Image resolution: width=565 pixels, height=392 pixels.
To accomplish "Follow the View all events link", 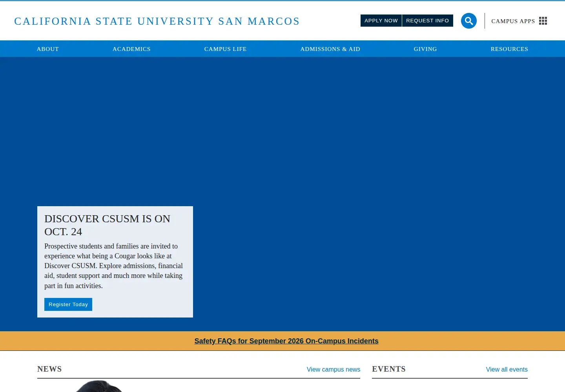I will 507,369.
